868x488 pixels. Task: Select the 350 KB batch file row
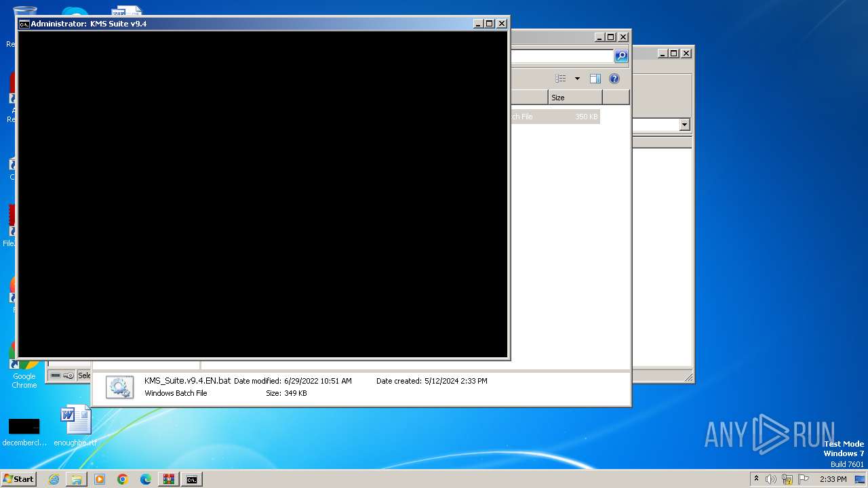[555, 117]
